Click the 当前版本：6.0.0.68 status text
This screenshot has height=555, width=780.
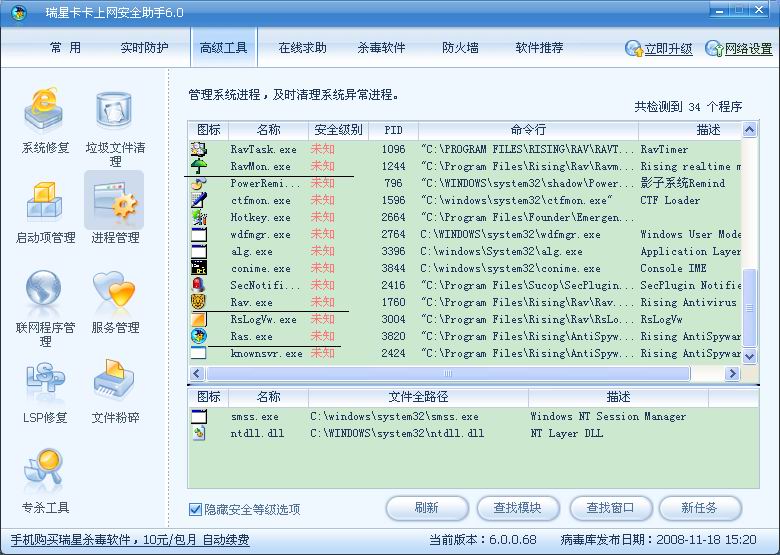pos(483,540)
